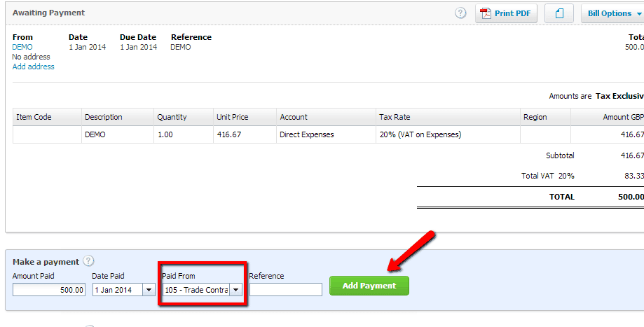Select the quantity cell 1.00
This screenshot has height=327, width=644.
[x=184, y=134]
